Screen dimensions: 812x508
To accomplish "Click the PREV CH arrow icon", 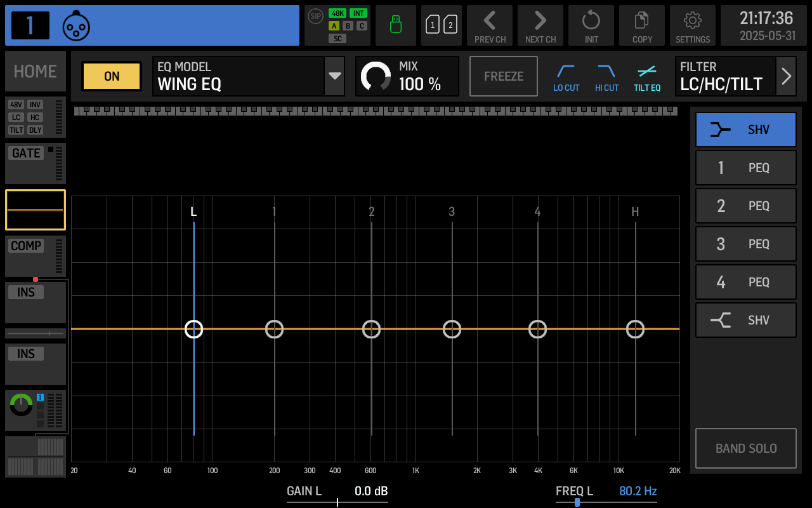I will 490,25.
